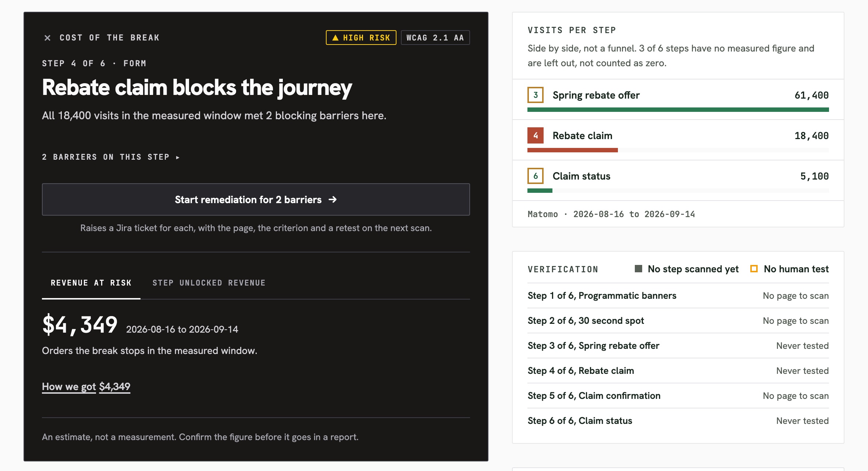This screenshot has height=471, width=868.
Task: Select Step 3 of 6, Spring rebate offer row
Action: (x=678, y=346)
